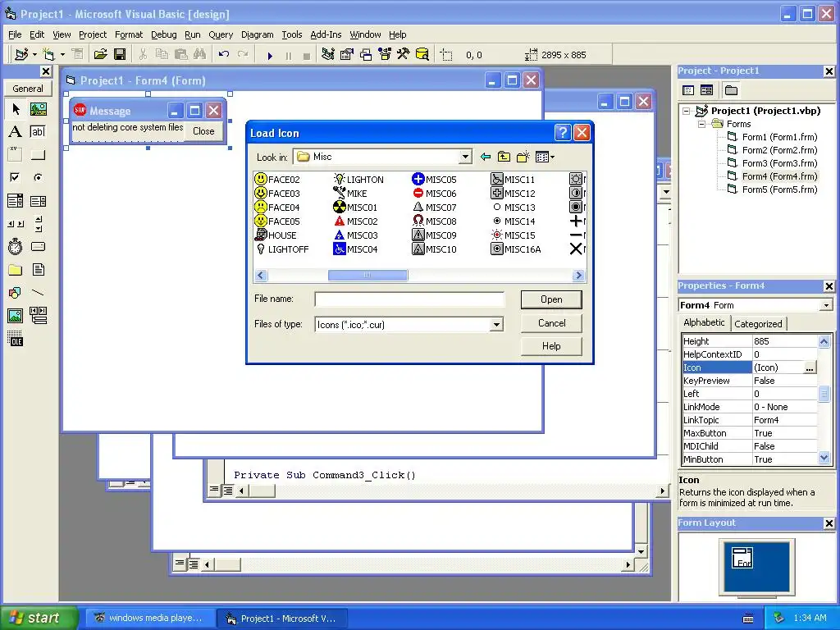Click the Close button on Message form
Image resolution: width=840 pixels, height=630 pixels.
203,131
